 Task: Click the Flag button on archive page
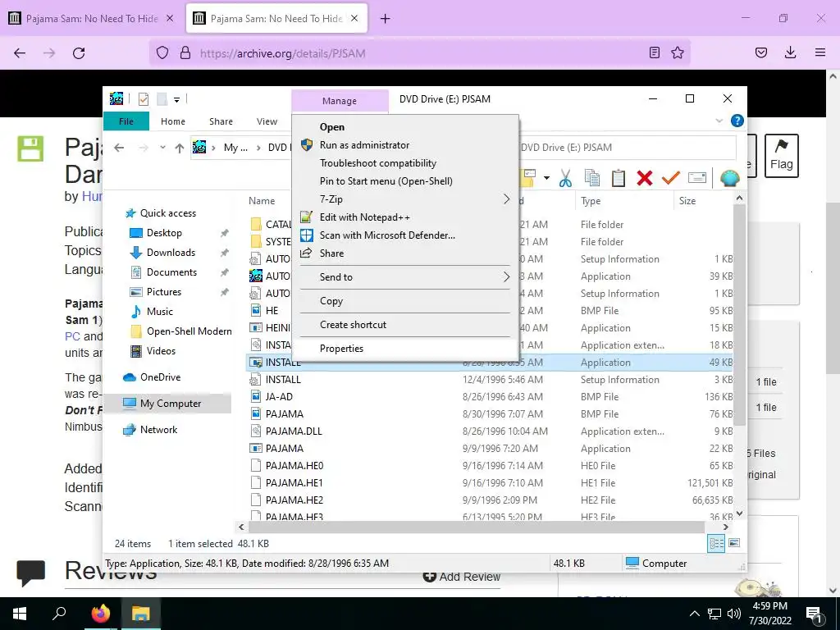pos(782,155)
